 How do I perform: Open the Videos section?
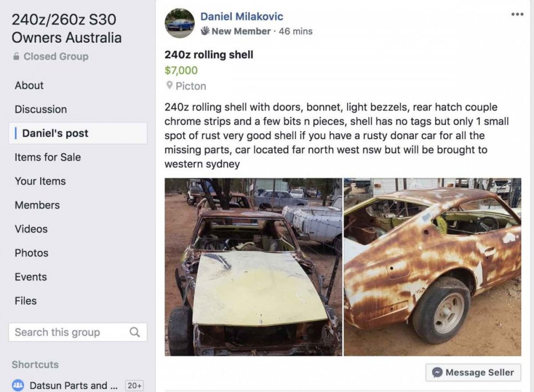31,229
